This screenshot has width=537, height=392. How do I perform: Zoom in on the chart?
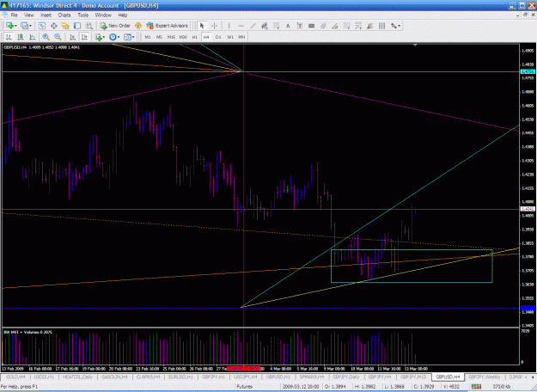[46, 37]
